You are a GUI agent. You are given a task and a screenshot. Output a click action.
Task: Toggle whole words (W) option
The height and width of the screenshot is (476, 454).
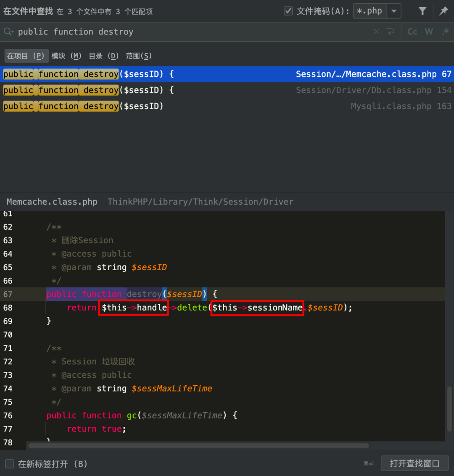pos(429,32)
